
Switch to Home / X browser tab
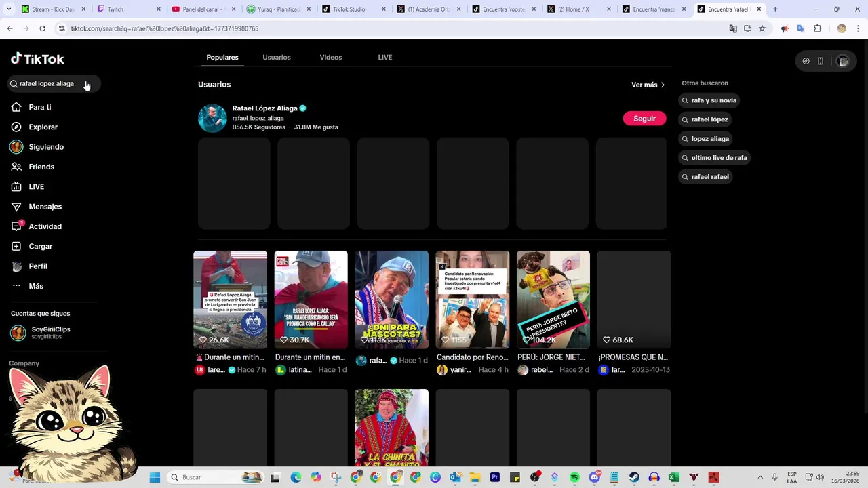[x=578, y=9]
